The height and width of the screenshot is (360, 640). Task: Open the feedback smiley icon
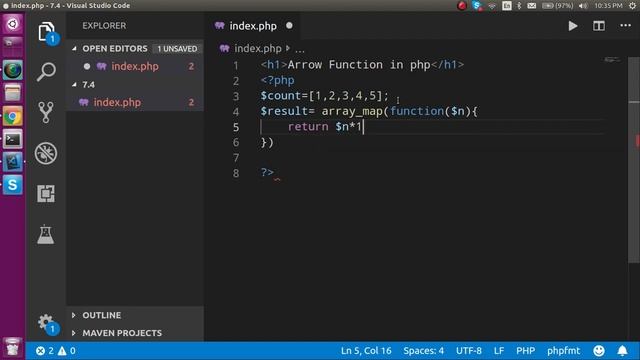[599, 351]
